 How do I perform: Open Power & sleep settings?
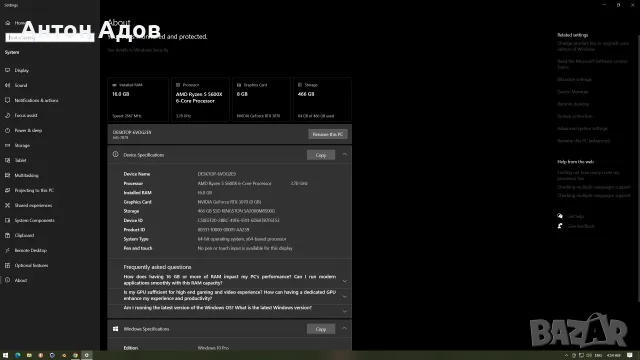pos(28,131)
